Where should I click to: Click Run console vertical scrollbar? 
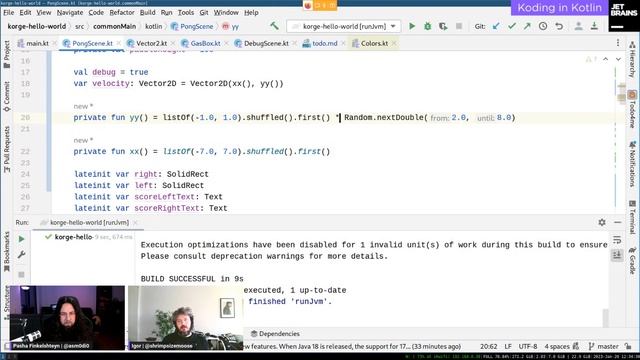coord(606,318)
